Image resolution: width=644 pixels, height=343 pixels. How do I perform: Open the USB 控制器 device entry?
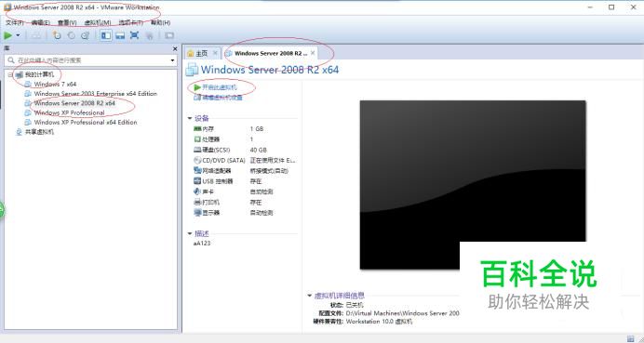217,181
